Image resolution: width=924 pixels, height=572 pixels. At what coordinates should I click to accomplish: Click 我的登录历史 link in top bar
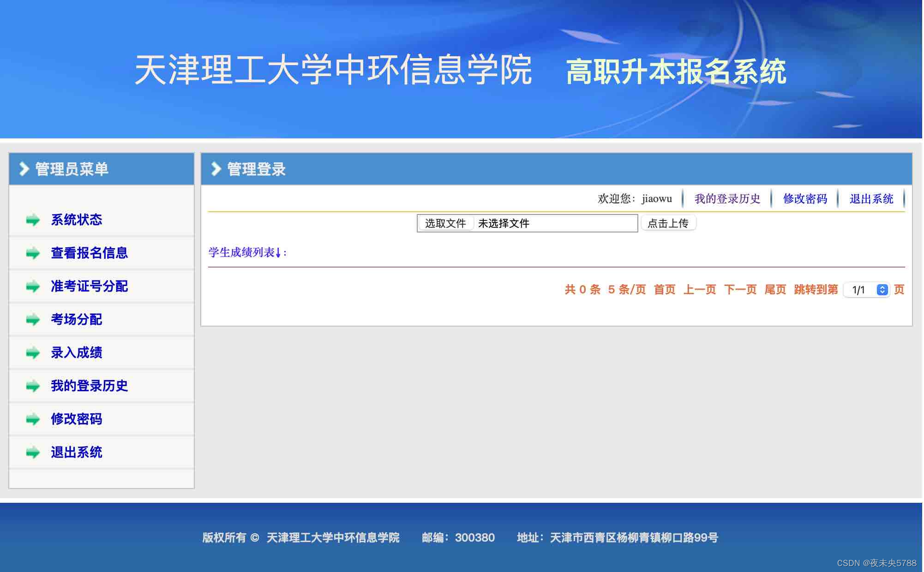coord(727,199)
